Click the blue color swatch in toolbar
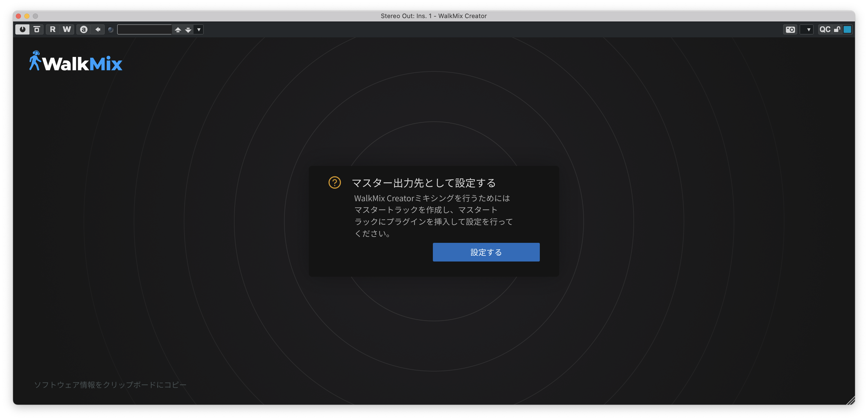The width and height of the screenshot is (868, 420). point(847,29)
